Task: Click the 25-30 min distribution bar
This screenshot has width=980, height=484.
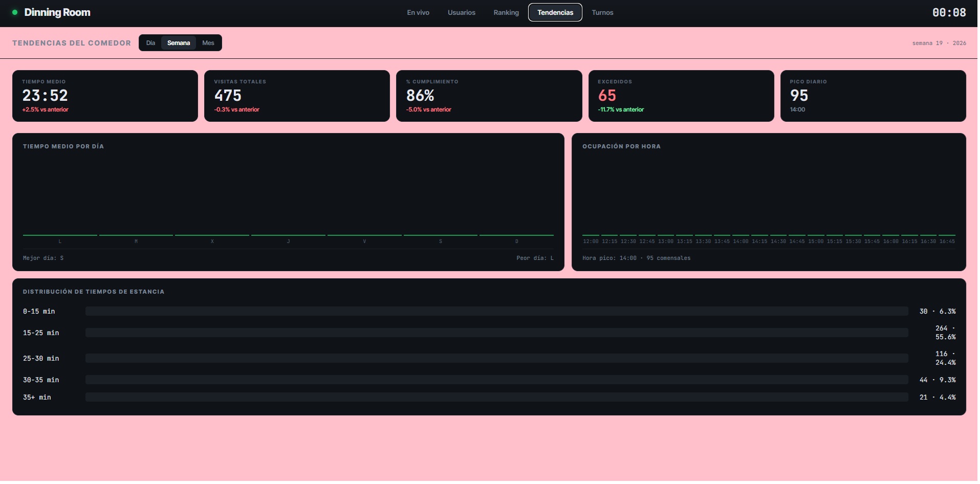Action: [x=498, y=359]
